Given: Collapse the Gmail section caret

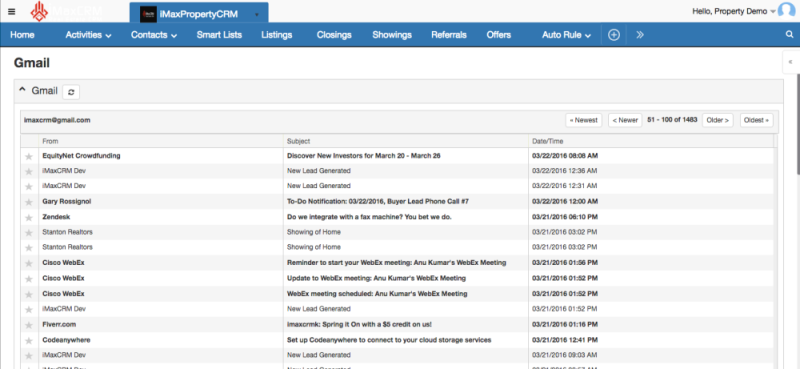Looking at the screenshot, I should tap(22, 90).
